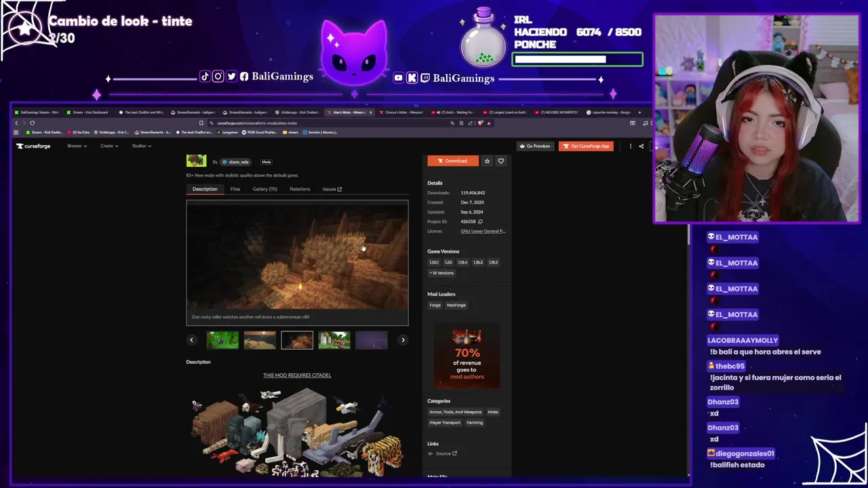Switch to the Largest Lizard on Earth tab
Image resolution: width=868 pixels, height=488 pixels.
[506, 113]
